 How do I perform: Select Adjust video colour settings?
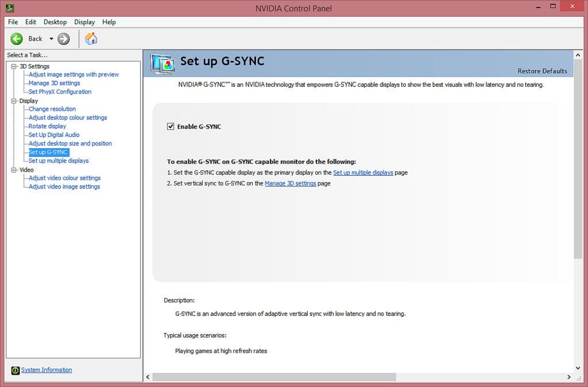point(64,178)
